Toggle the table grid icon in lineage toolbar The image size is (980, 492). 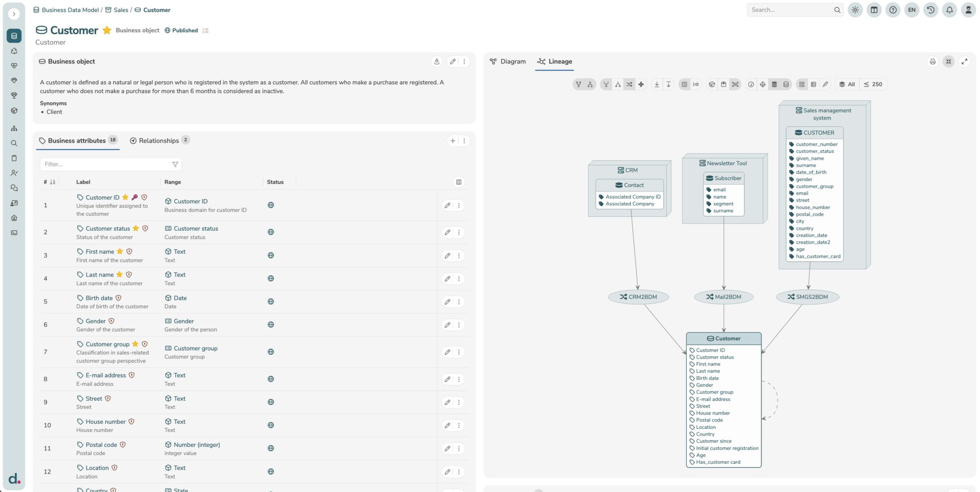tap(813, 85)
